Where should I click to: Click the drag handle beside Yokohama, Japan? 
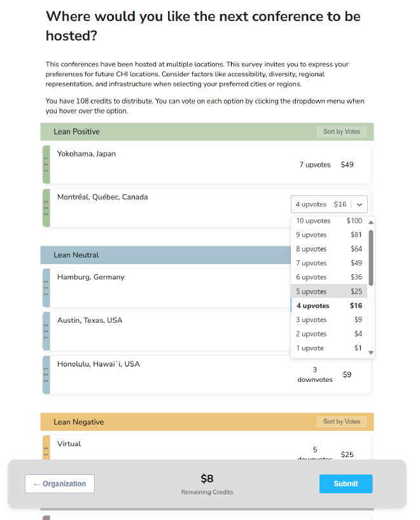tap(46, 165)
